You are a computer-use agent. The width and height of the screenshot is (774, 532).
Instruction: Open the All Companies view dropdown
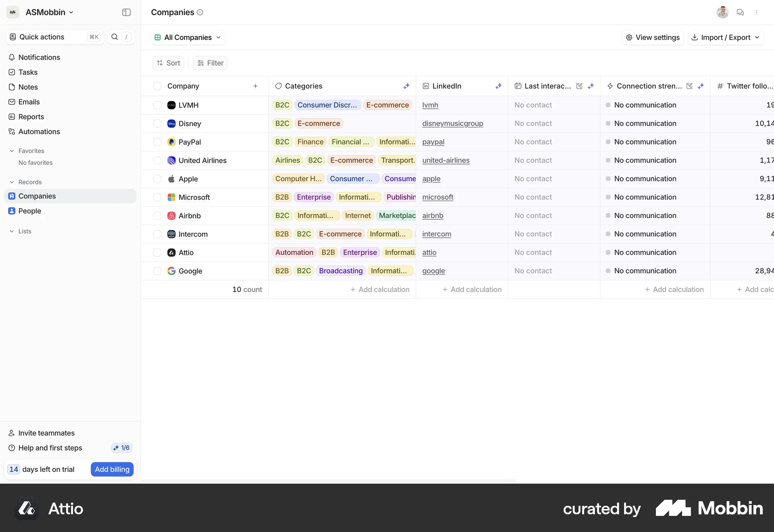pyautogui.click(x=187, y=37)
